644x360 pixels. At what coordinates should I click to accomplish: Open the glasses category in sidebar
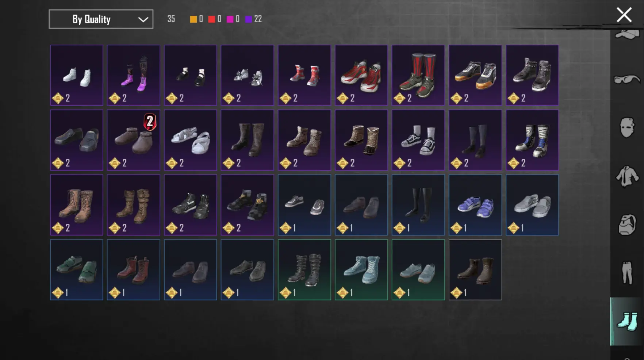point(627,79)
